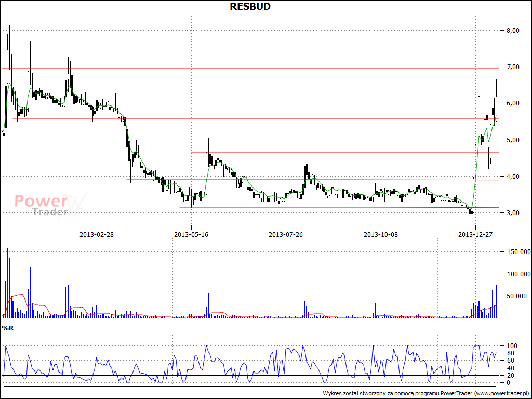Click the 40 value on %R axis

click(x=510, y=368)
